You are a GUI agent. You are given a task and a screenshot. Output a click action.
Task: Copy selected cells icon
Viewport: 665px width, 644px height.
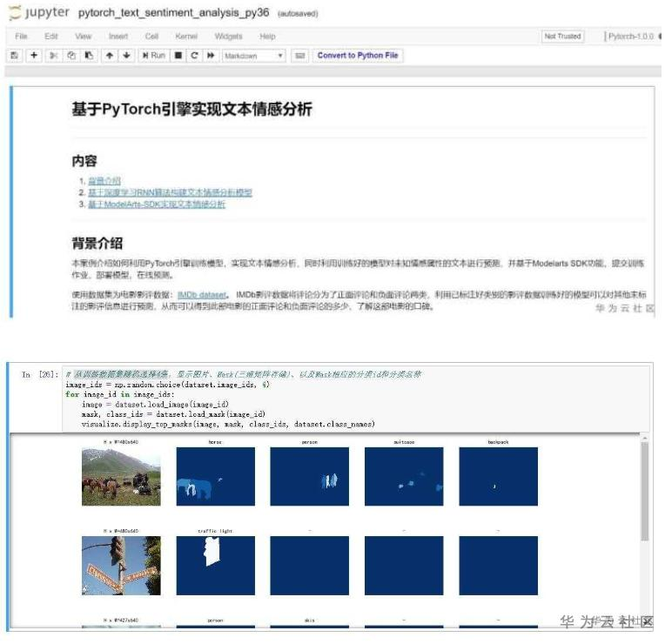coord(71,56)
